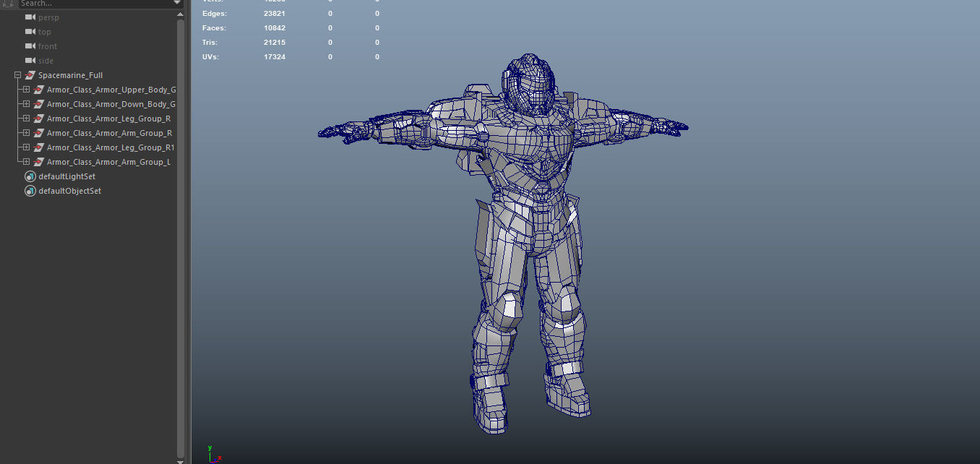Collapse the Spacemarine_Full hierarchy

(x=17, y=75)
